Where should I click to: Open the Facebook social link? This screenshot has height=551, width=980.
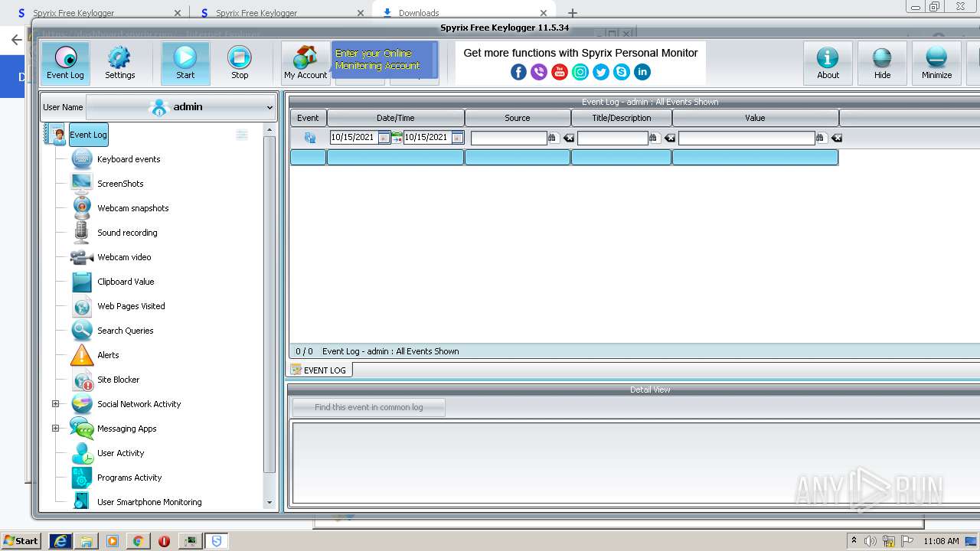point(518,72)
